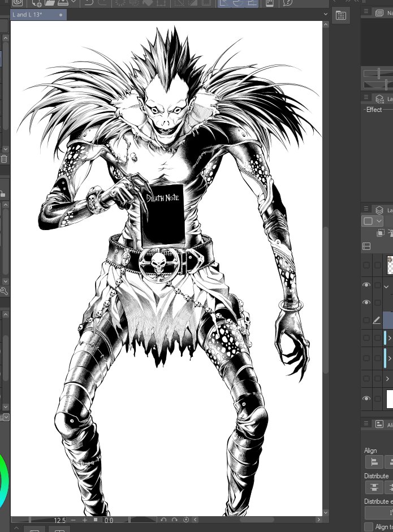This screenshot has width=393, height=532.
Task: Click the canvas horizontal scrollbar thumb
Action: [256, 520]
